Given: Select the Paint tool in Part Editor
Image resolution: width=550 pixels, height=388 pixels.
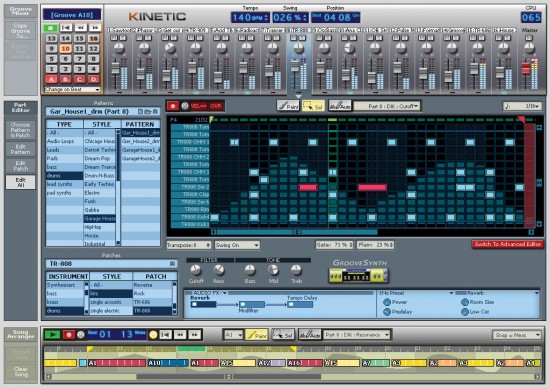Looking at the screenshot, I should click(288, 106).
